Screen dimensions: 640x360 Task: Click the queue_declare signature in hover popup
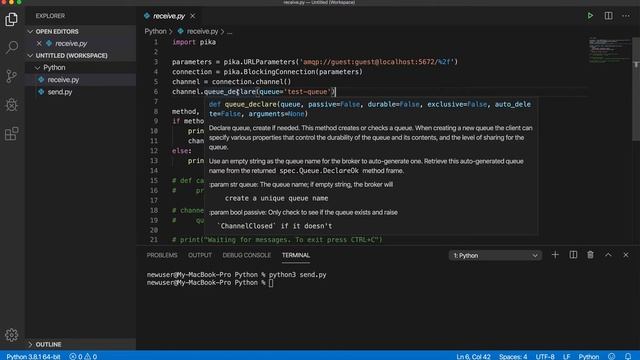click(x=370, y=109)
